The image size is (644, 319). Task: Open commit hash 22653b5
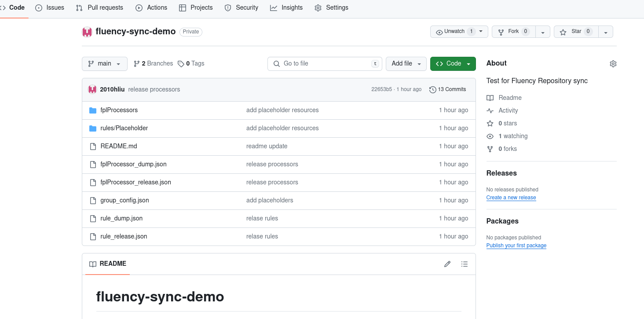[381, 89]
